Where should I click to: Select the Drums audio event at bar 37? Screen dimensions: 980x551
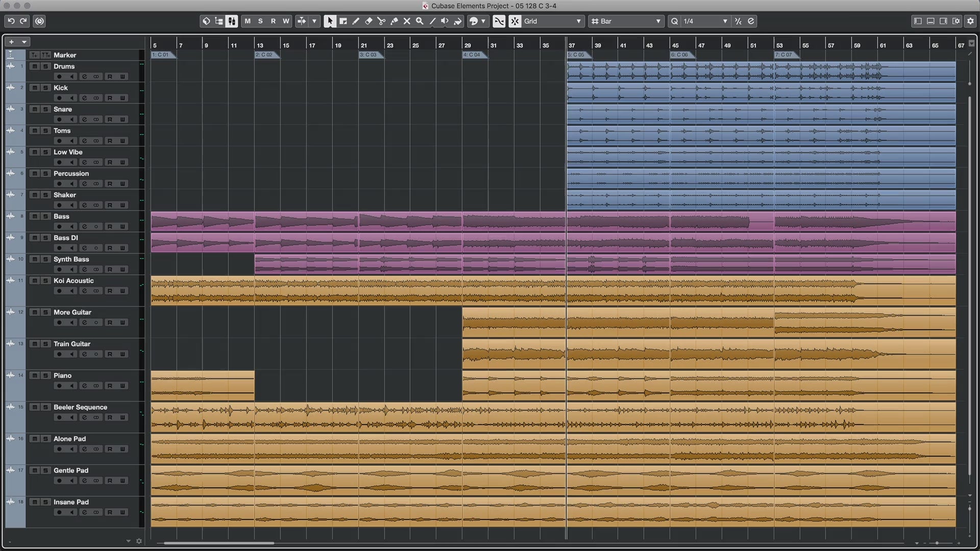tap(618, 71)
